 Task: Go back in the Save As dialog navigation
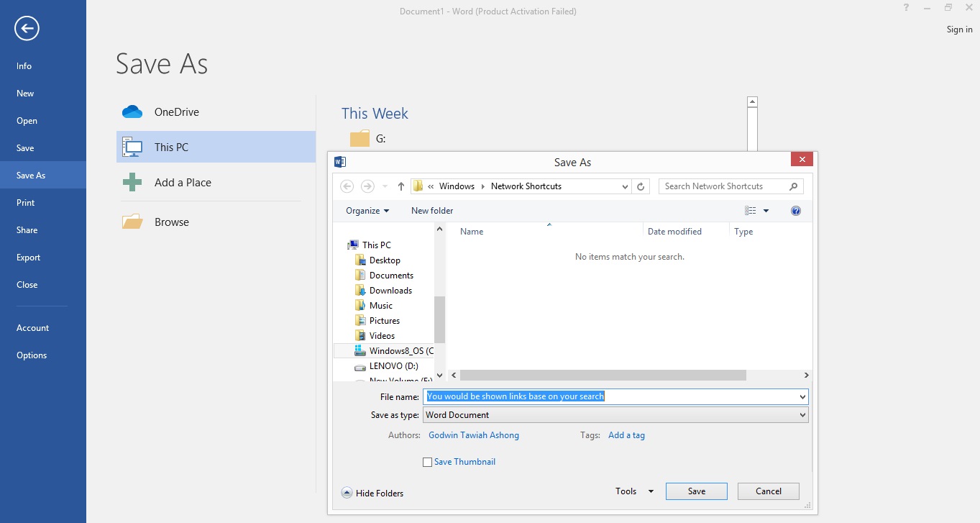[x=347, y=186]
